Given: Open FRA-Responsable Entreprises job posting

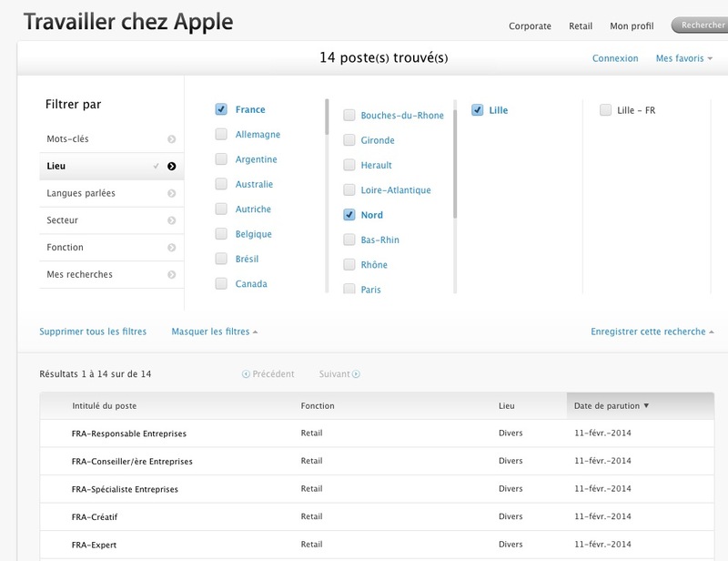Looking at the screenshot, I should tap(129, 433).
